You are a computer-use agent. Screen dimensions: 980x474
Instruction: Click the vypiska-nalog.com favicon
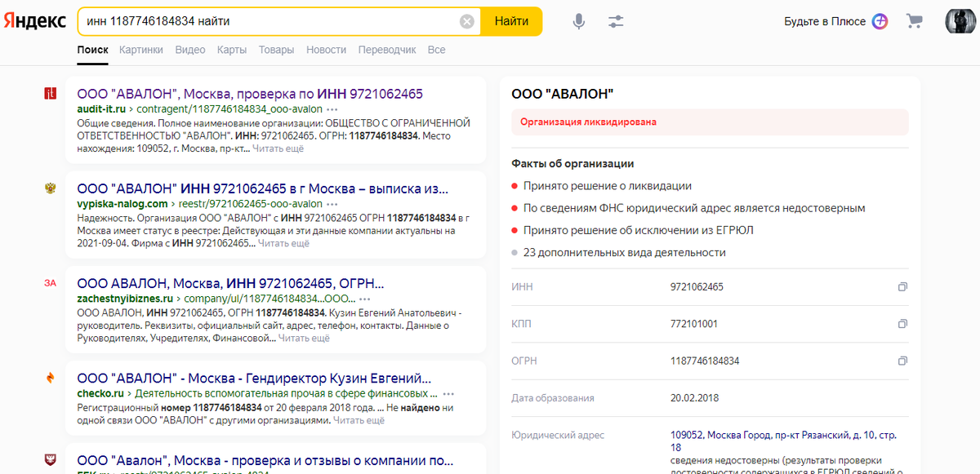pos(51,188)
